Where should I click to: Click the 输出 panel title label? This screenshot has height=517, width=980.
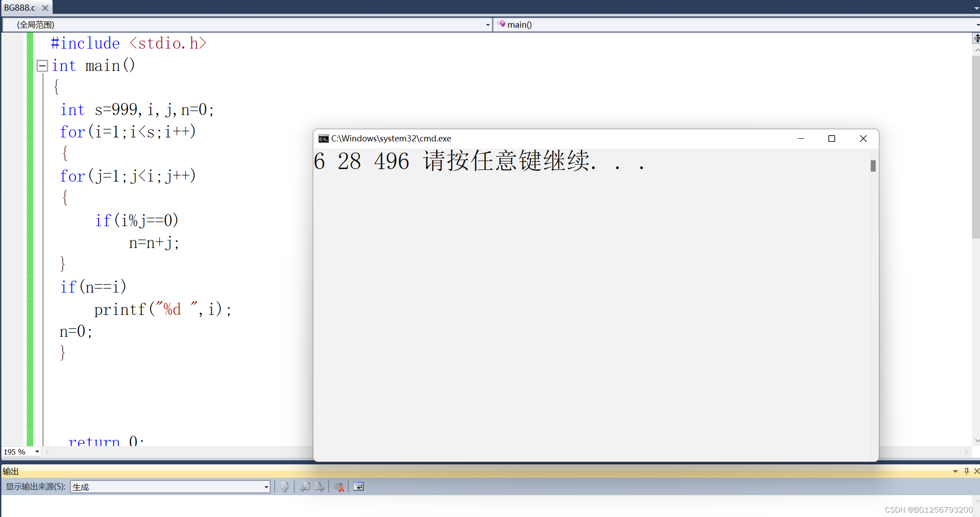click(11, 472)
